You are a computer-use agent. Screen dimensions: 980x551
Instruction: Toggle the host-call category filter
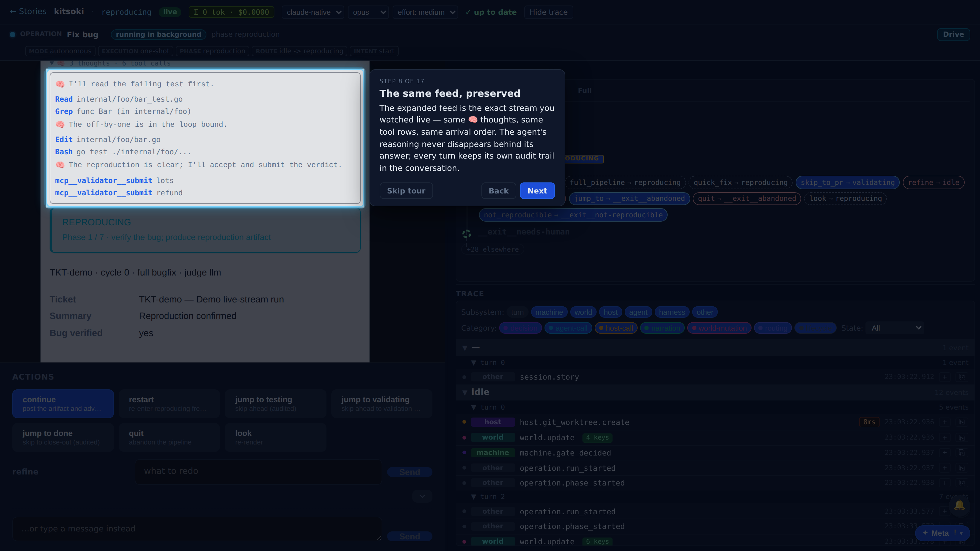click(x=616, y=328)
